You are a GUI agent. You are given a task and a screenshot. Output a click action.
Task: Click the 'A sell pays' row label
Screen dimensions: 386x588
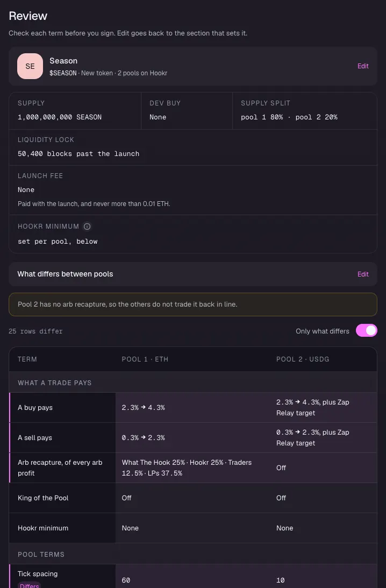click(35, 437)
